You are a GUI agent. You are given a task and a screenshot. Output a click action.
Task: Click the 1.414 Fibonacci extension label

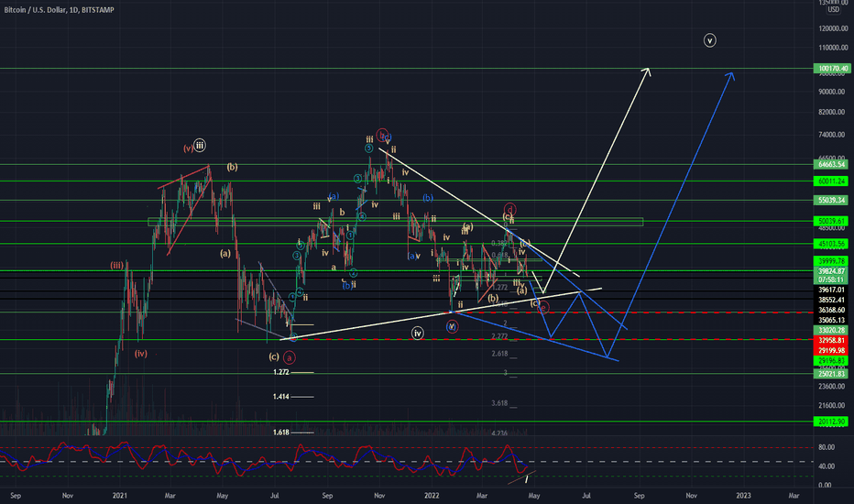pos(281,397)
